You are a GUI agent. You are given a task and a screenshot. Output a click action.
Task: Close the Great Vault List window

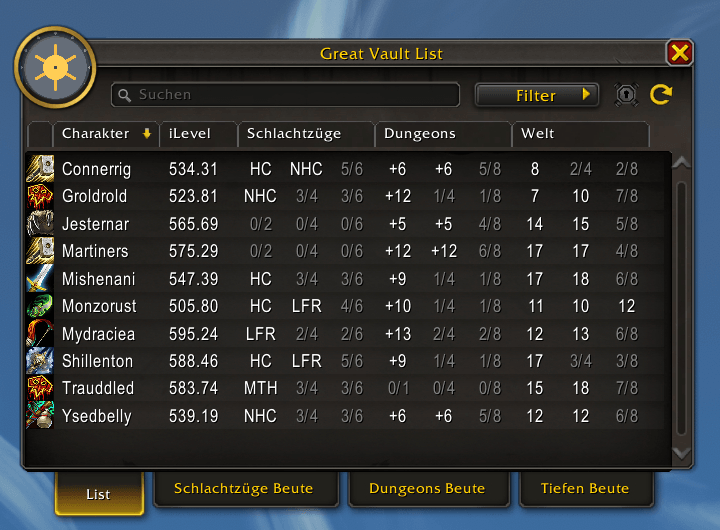[680, 53]
